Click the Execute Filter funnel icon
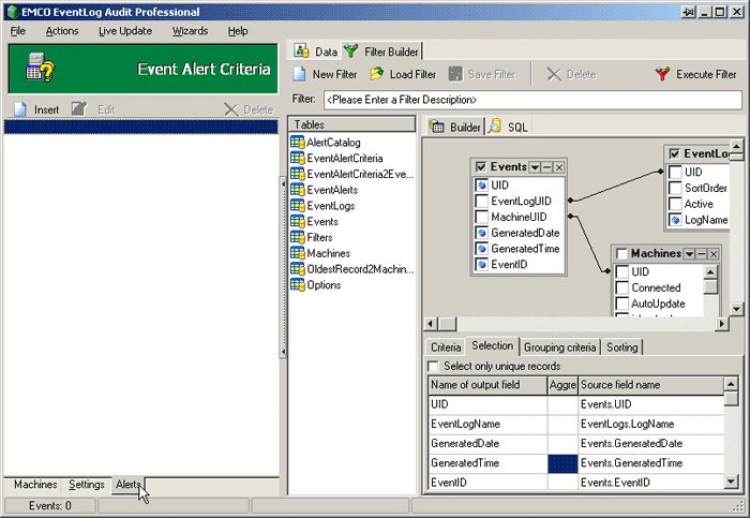Viewport: 750px width, 518px height. [x=662, y=74]
